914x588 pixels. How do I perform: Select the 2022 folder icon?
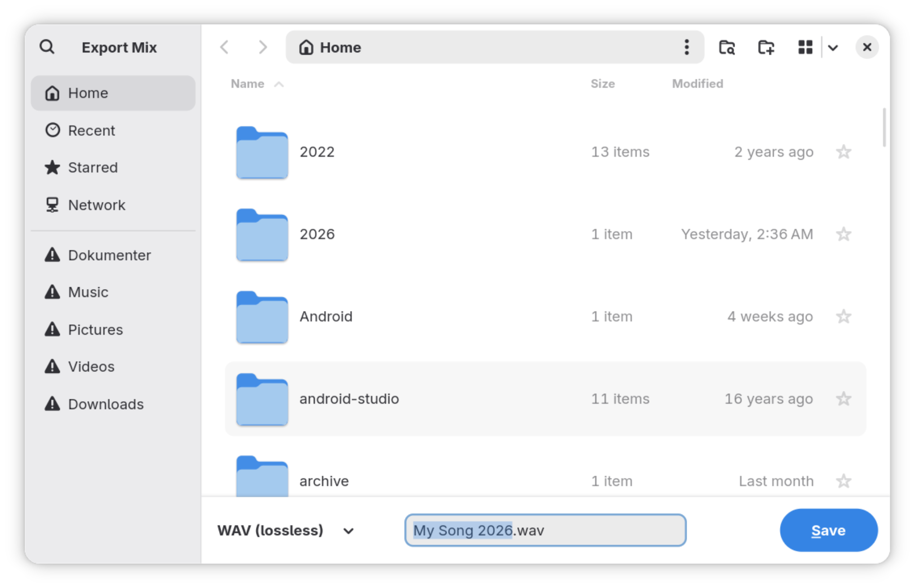(262, 152)
